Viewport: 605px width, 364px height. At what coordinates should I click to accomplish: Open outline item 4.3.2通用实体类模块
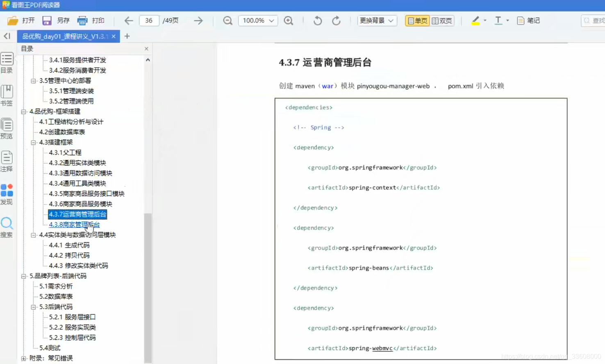pyautogui.click(x=77, y=163)
